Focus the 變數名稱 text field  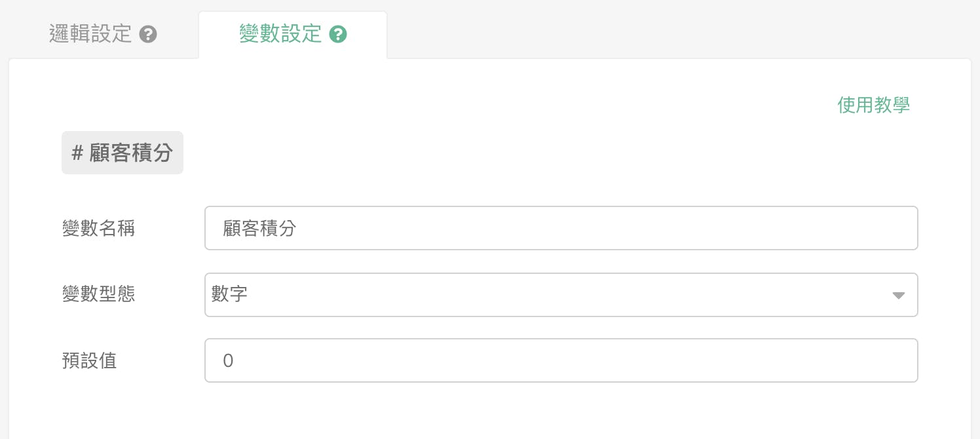[x=561, y=228]
